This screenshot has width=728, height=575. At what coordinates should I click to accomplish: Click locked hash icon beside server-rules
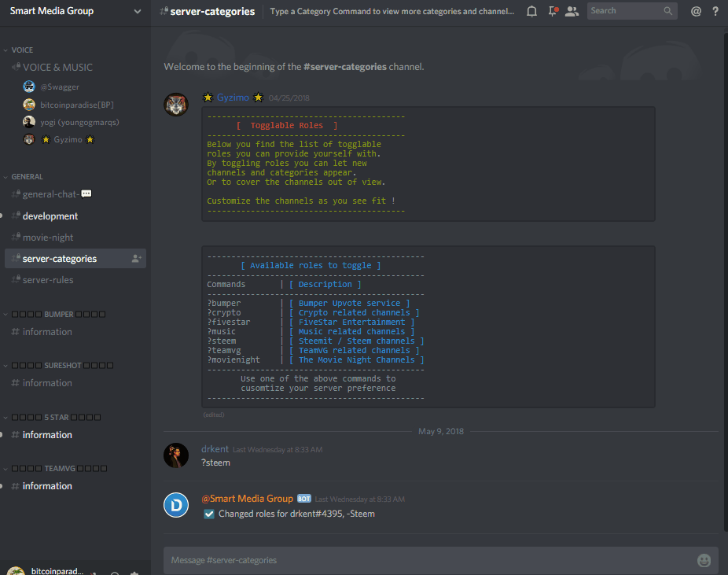(x=15, y=279)
